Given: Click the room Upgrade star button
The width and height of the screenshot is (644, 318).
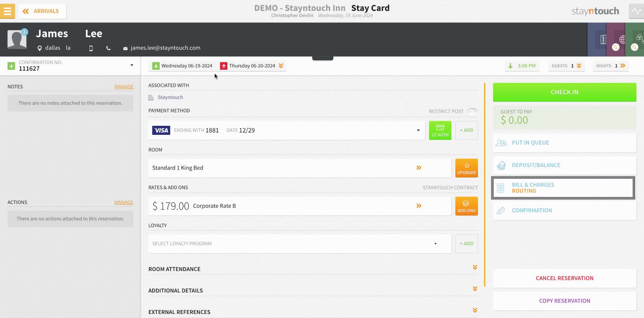Looking at the screenshot, I should click(x=467, y=168).
